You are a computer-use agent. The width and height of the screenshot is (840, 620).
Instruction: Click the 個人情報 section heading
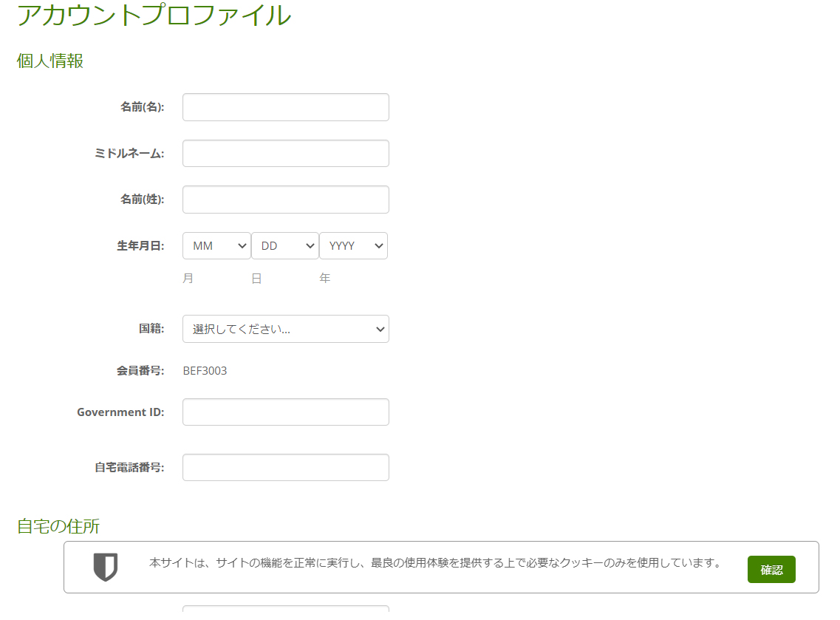pyautogui.click(x=49, y=61)
